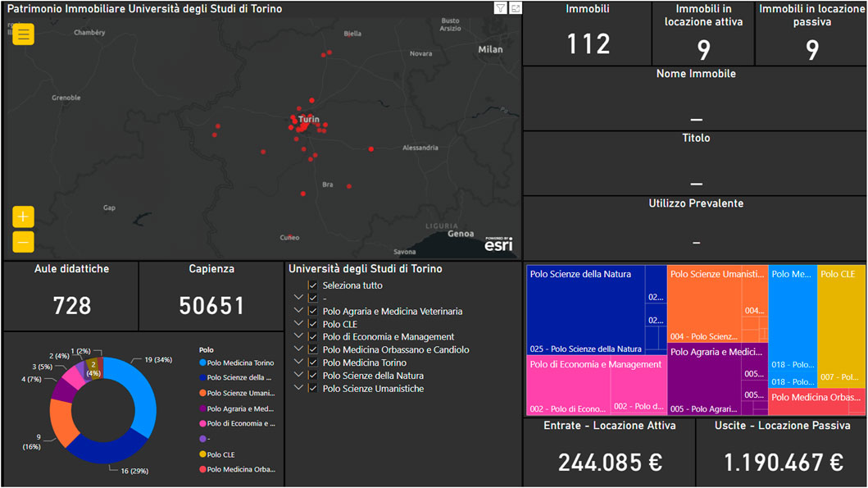This screenshot has height=488, width=868.
Task: Select the pink 3 (5%) donut segment
Action: [73, 375]
